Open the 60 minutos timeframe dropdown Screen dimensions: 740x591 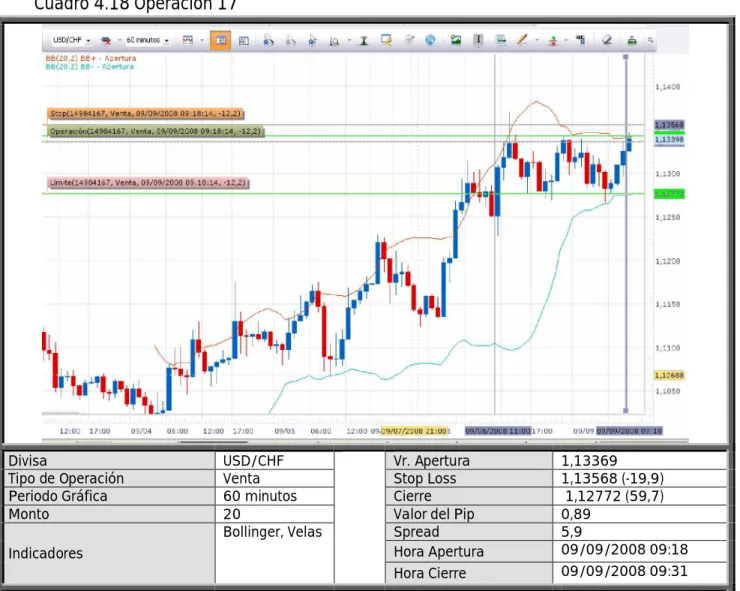pyautogui.click(x=147, y=40)
